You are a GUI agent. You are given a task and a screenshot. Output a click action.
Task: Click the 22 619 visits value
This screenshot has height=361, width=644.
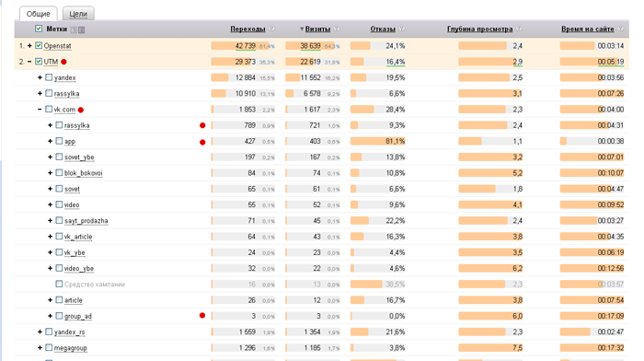310,62
